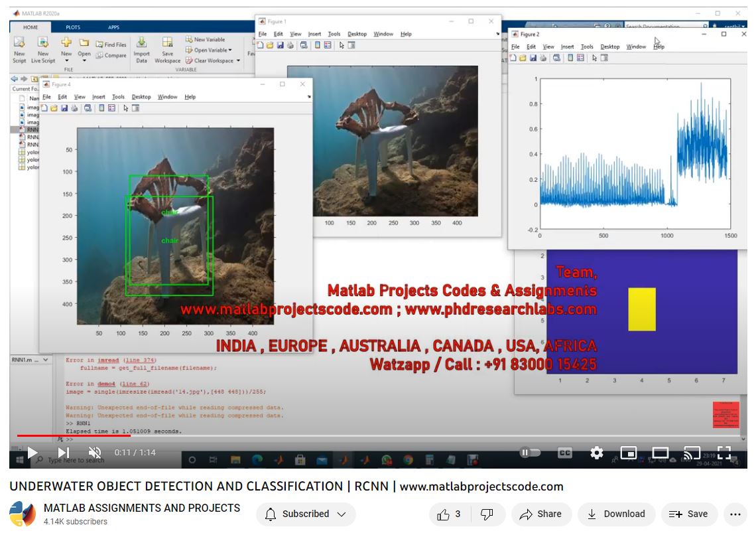The image size is (756, 535).
Task: Unmute the video sound
Action: click(94, 453)
